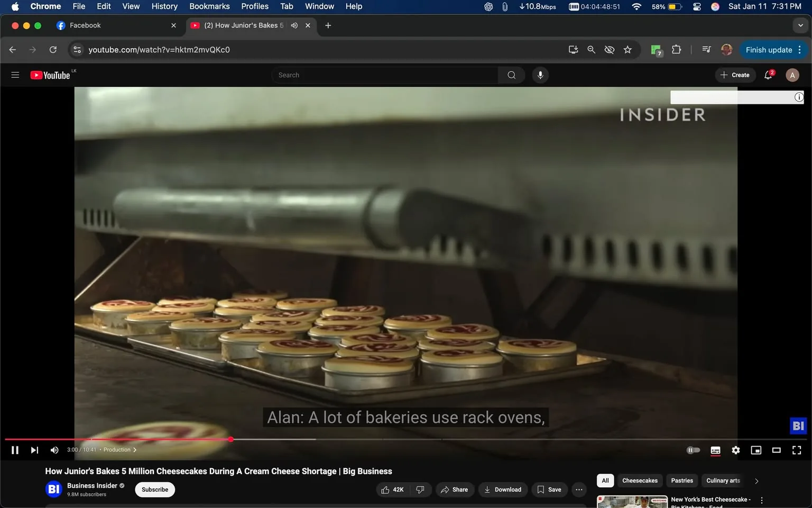
Task: Dislike the video
Action: (420, 489)
